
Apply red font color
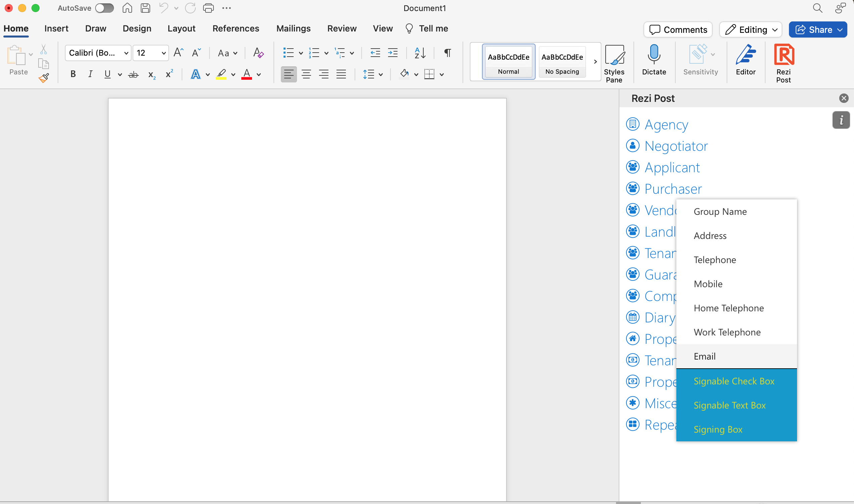(x=247, y=74)
